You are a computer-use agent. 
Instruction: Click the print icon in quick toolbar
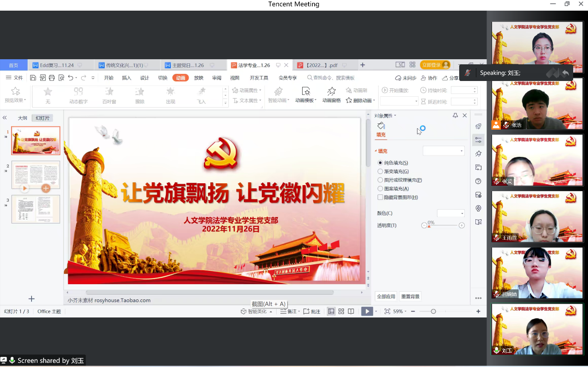point(52,78)
